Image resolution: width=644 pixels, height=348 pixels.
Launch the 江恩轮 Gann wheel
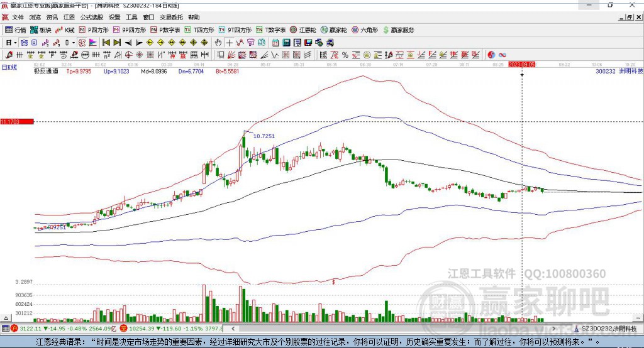click(303, 30)
